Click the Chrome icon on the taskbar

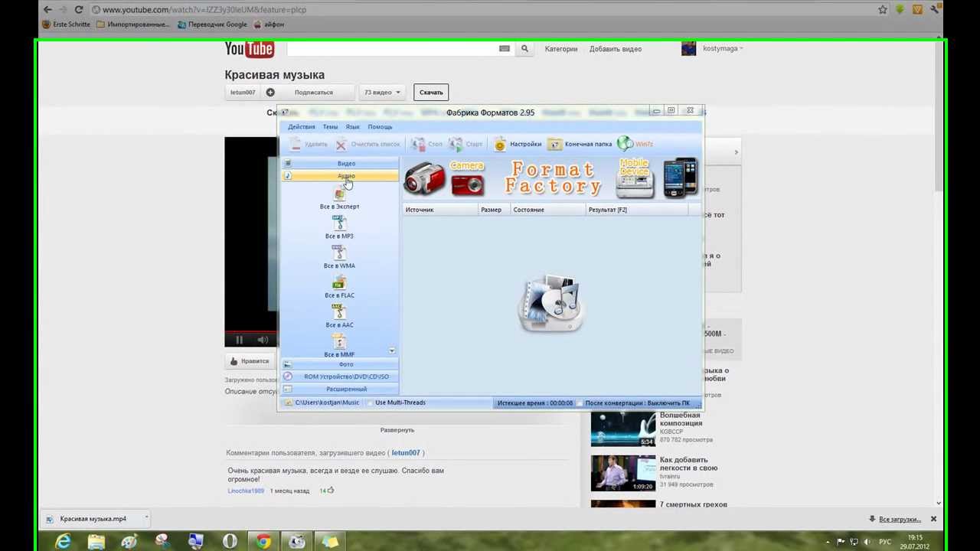[263, 542]
